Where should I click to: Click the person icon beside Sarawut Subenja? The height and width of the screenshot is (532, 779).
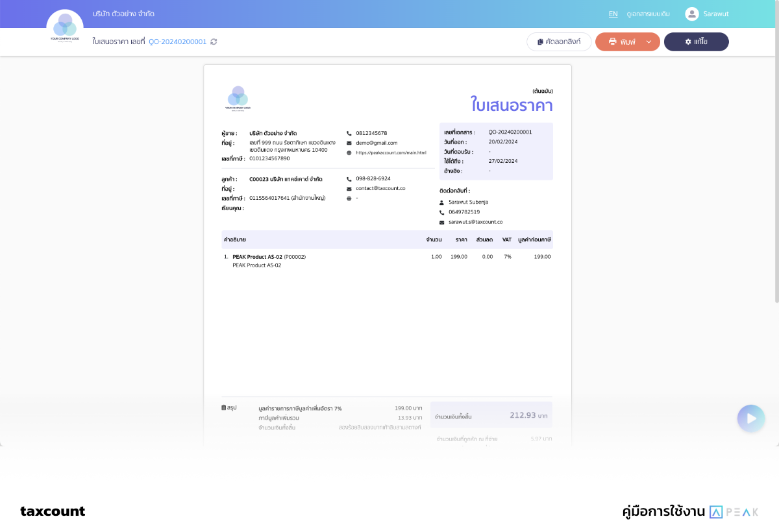click(442, 202)
